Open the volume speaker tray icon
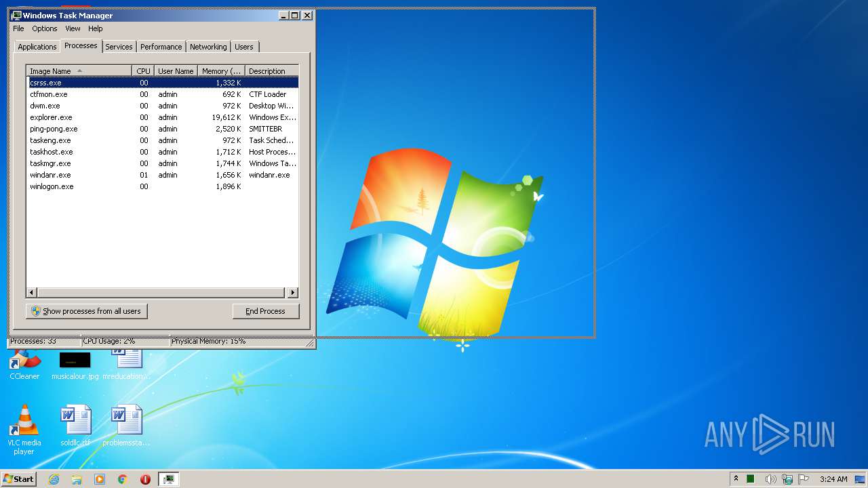 coord(770,479)
